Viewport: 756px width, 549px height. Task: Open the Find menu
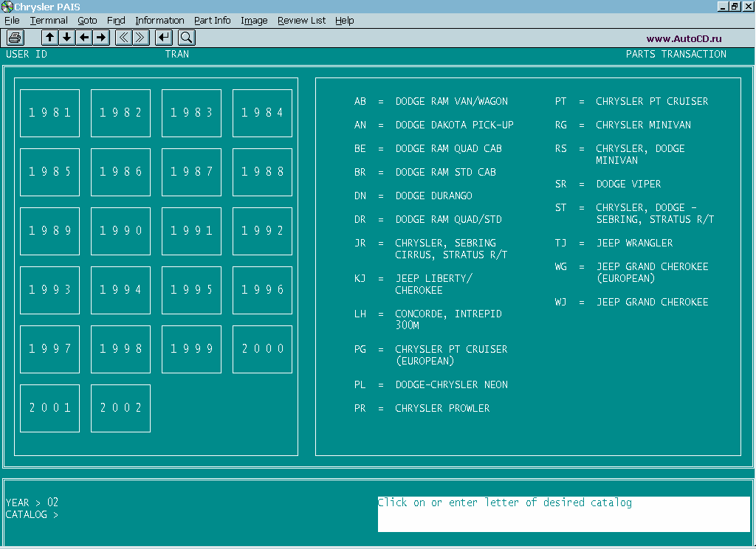116,20
